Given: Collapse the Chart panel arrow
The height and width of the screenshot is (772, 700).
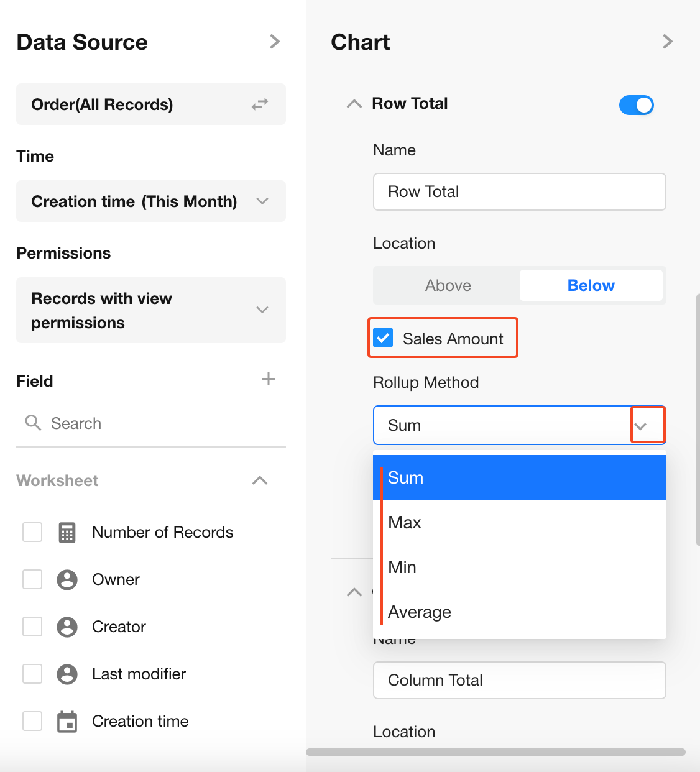Looking at the screenshot, I should click(x=668, y=42).
